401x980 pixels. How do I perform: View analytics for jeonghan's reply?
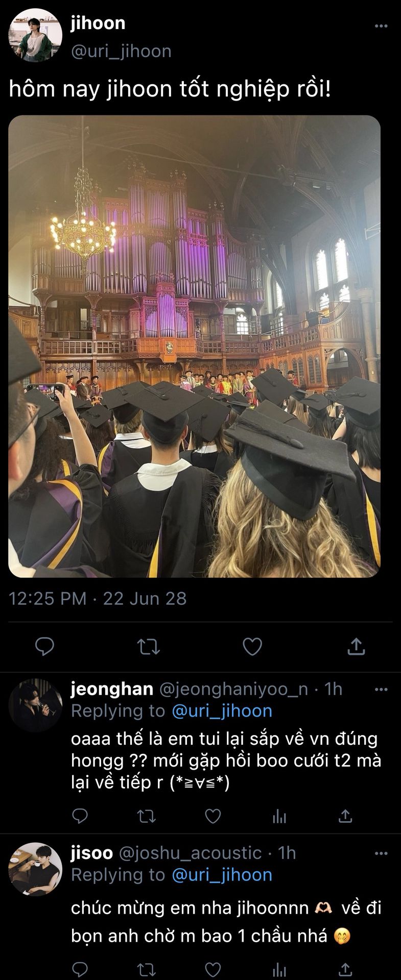pos(279,816)
